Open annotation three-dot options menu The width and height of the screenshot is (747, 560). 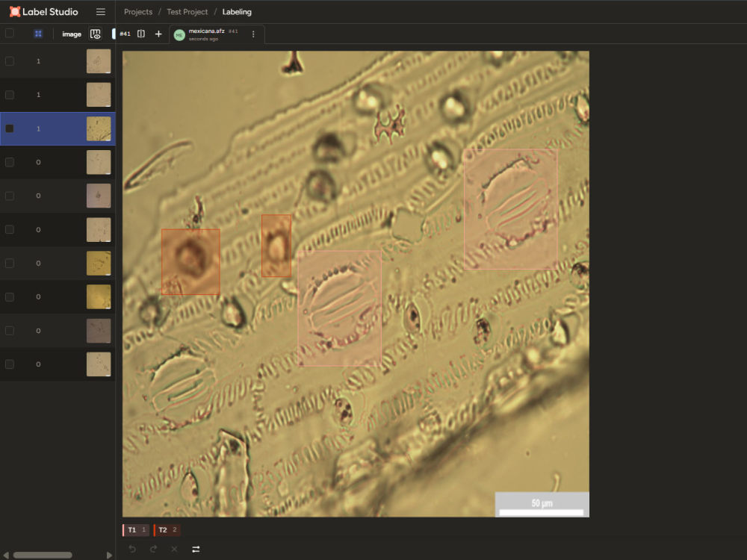tap(253, 34)
